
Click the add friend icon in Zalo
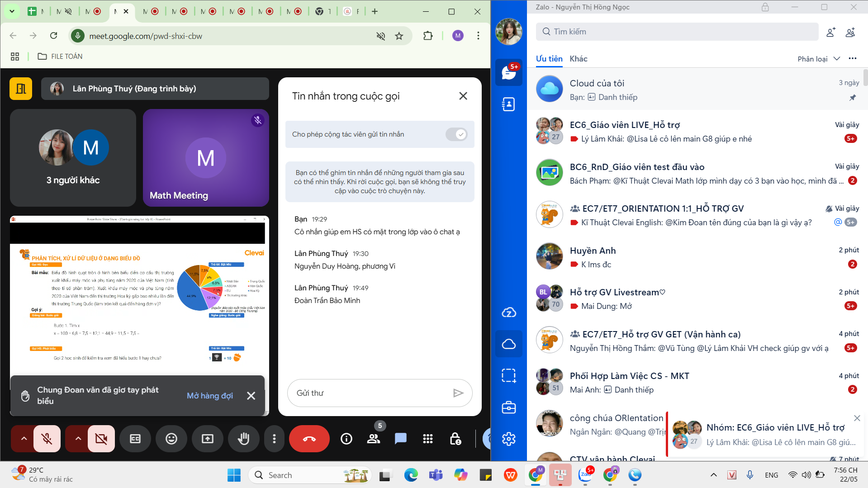point(830,32)
